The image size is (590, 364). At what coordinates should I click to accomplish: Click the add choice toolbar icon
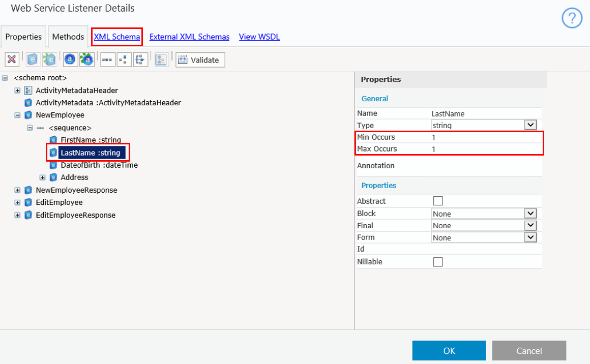(124, 59)
